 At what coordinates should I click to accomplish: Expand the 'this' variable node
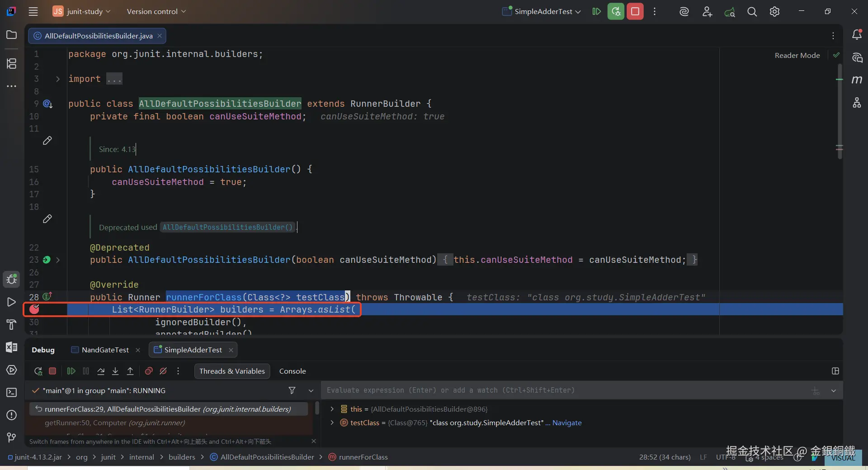click(332, 409)
